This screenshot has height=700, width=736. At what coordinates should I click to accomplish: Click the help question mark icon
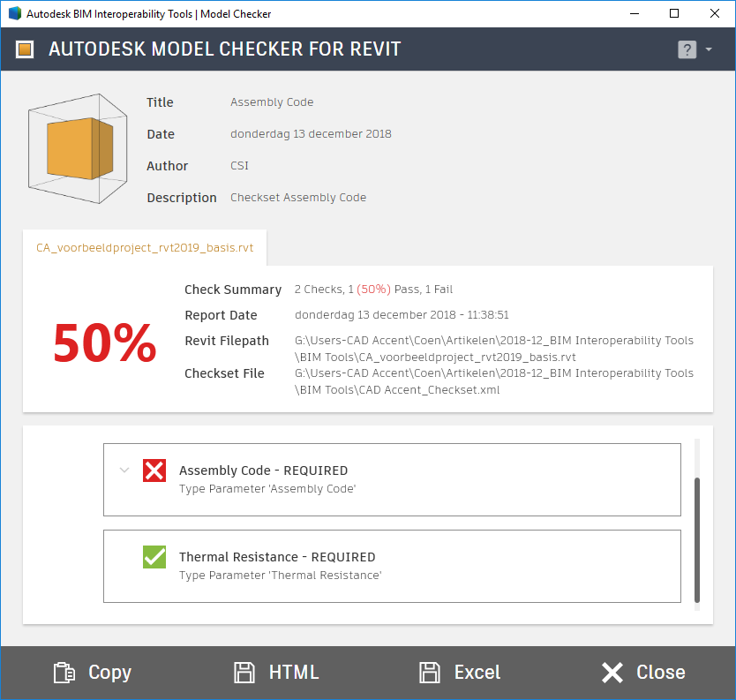687,49
